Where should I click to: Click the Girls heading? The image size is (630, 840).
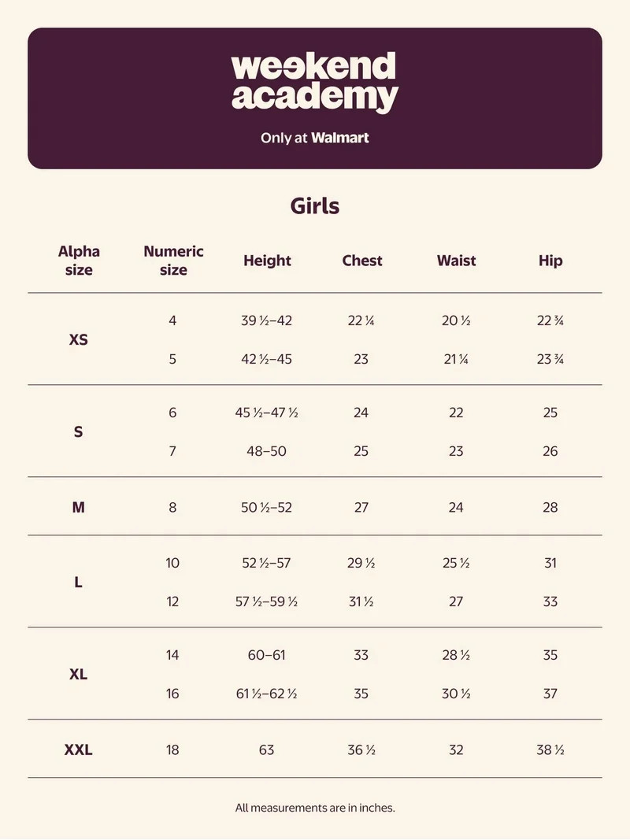click(315, 206)
